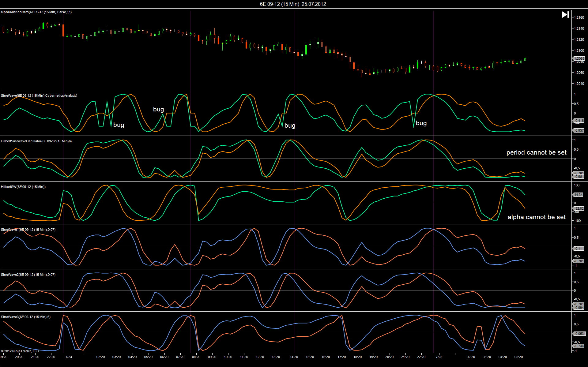
Task: Click the -0,994 SineWave2 value marker
Action: point(579,308)
